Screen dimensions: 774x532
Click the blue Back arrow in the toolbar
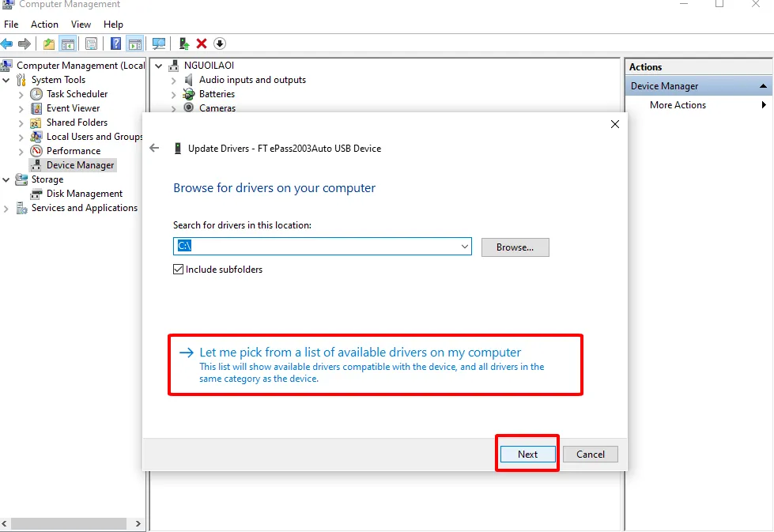point(7,44)
